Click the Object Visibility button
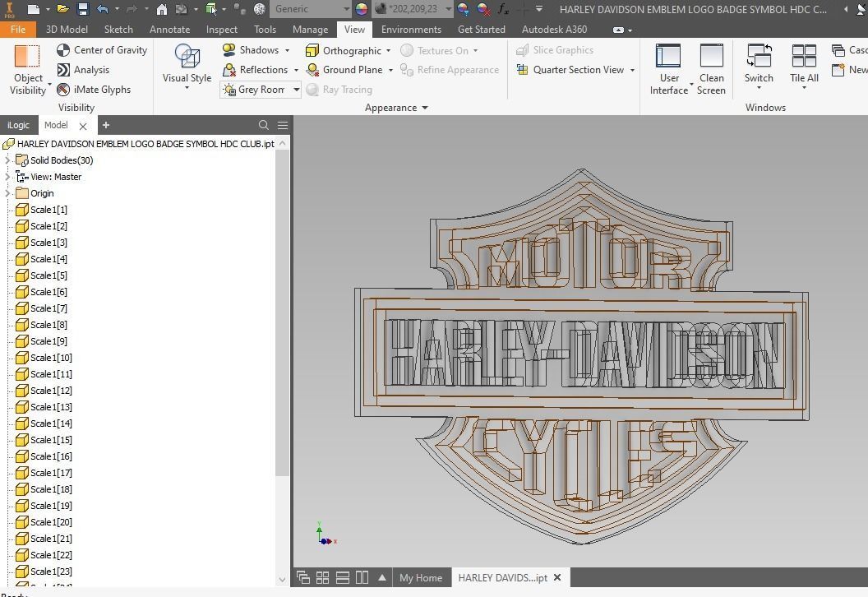The height and width of the screenshot is (597, 868). click(x=28, y=69)
